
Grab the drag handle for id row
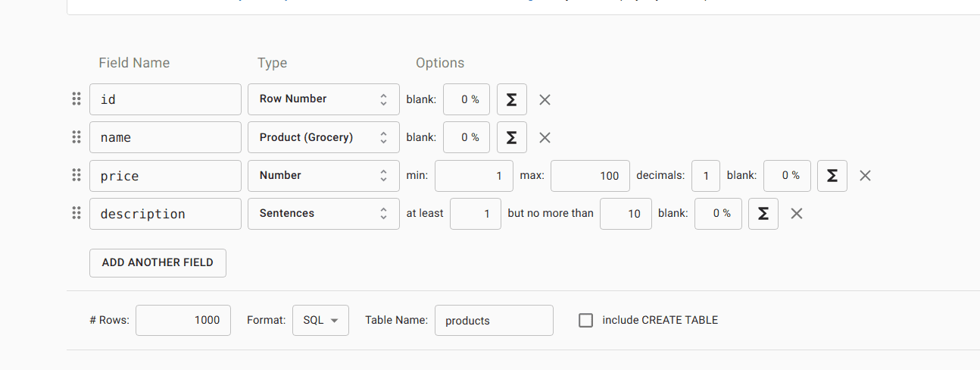[76, 99]
